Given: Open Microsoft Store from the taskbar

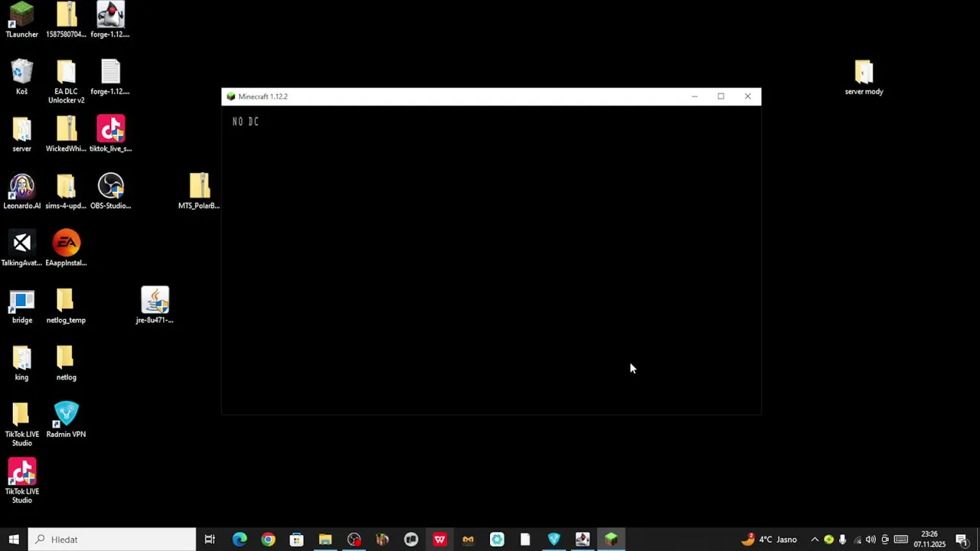Looking at the screenshot, I should pos(296,540).
